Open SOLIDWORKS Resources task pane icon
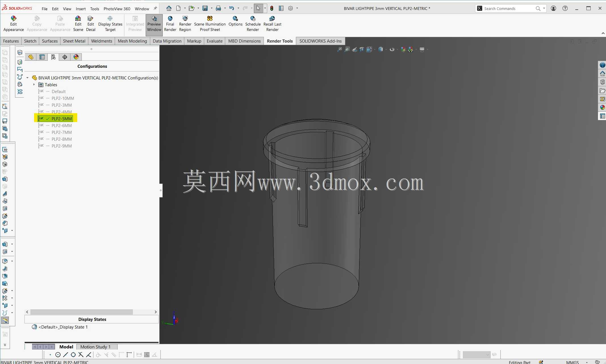Image resolution: width=606 pixels, height=364 pixels. 602,73
